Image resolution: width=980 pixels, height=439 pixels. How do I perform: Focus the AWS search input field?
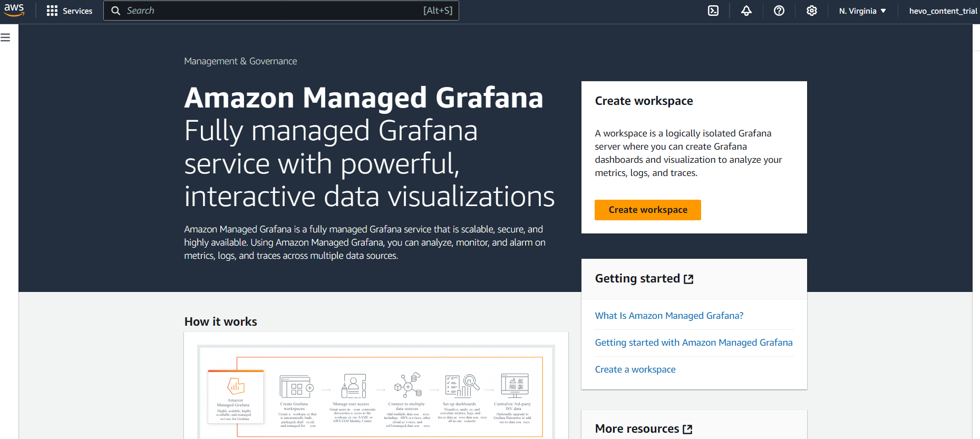pyautogui.click(x=281, y=11)
